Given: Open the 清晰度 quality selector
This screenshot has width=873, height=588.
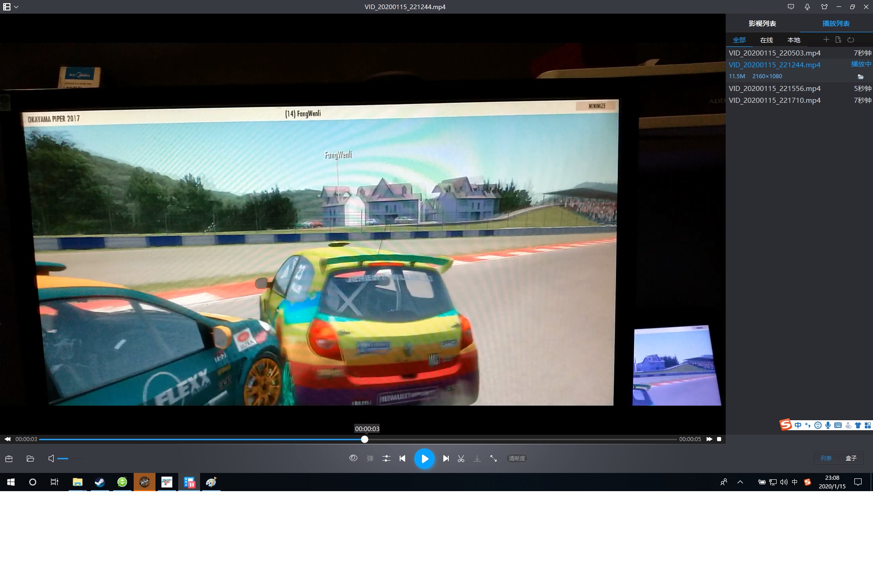Looking at the screenshot, I should [517, 458].
